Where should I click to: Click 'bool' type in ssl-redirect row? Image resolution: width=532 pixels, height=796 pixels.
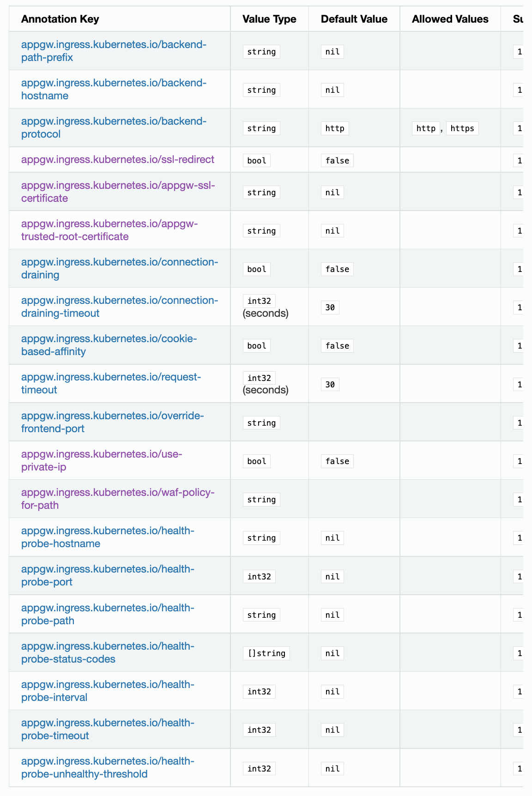(x=257, y=161)
